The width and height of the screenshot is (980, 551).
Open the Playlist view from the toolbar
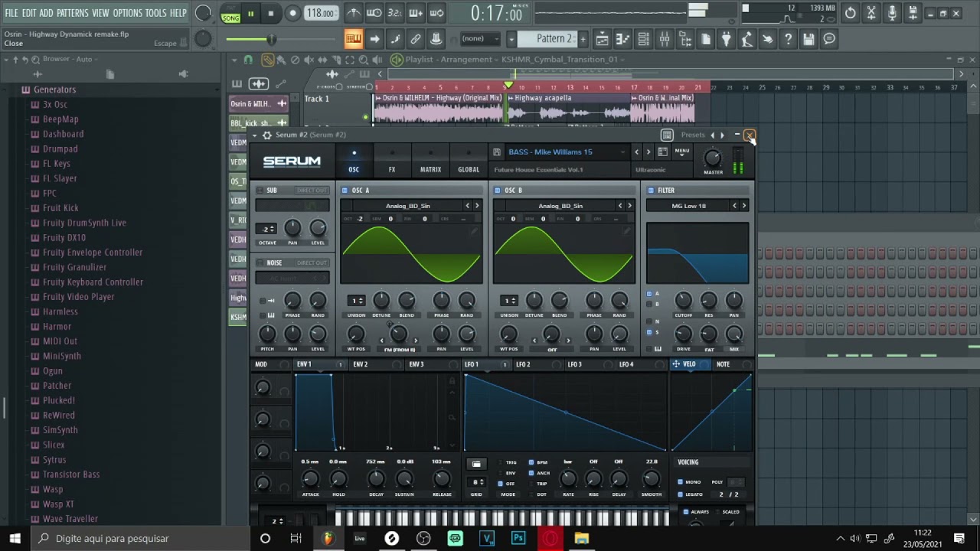[603, 39]
